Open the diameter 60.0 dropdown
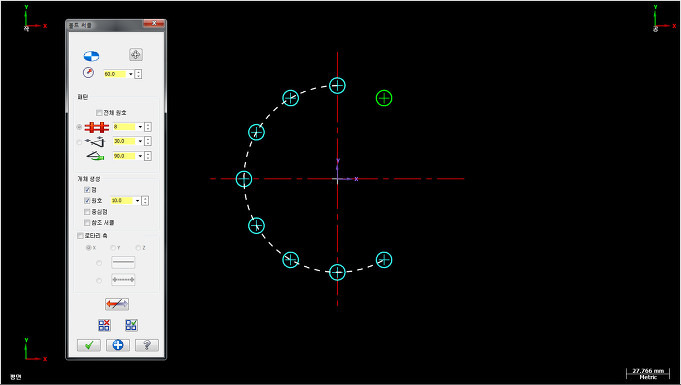The width and height of the screenshot is (681, 385). point(131,74)
